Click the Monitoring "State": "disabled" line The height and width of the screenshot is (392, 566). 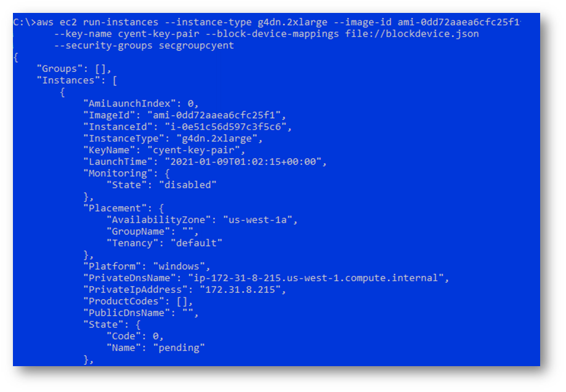click(161, 185)
